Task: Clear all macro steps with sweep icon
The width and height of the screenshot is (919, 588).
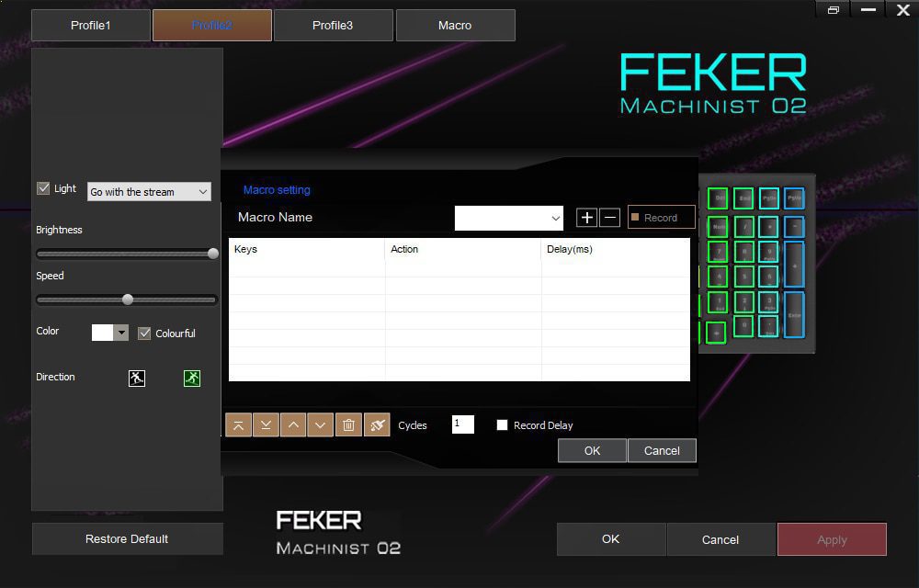Action: [376, 424]
